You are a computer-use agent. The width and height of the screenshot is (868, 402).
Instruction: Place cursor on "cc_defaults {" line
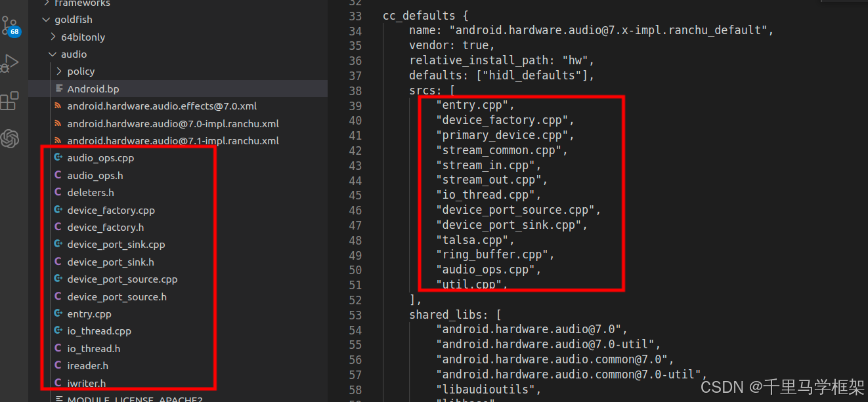click(424, 16)
